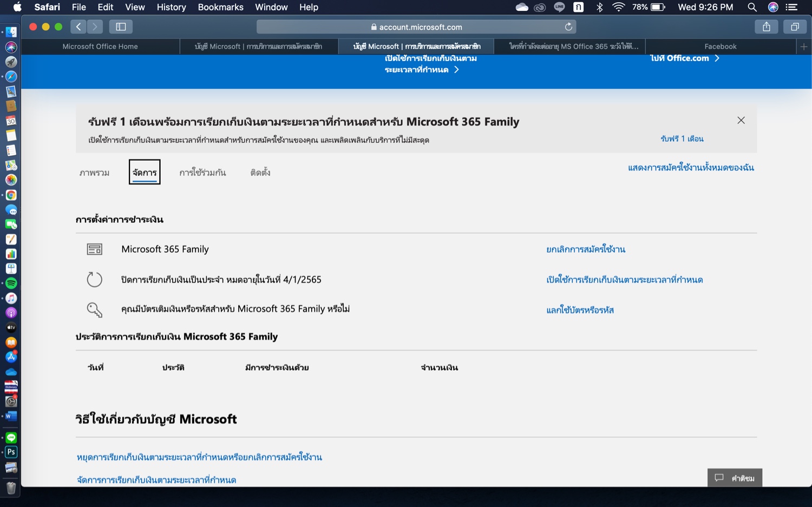Show the Safari sidebar
The image size is (812, 507).
(x=121, y=27)
